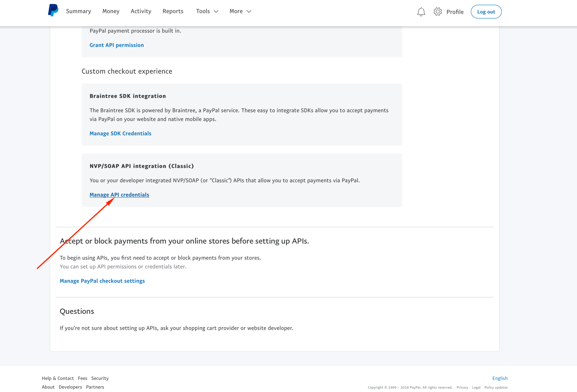This screenshot has width=577, height=392.
Task: Expand the More dropdown chevron
Action: point(249,12)
